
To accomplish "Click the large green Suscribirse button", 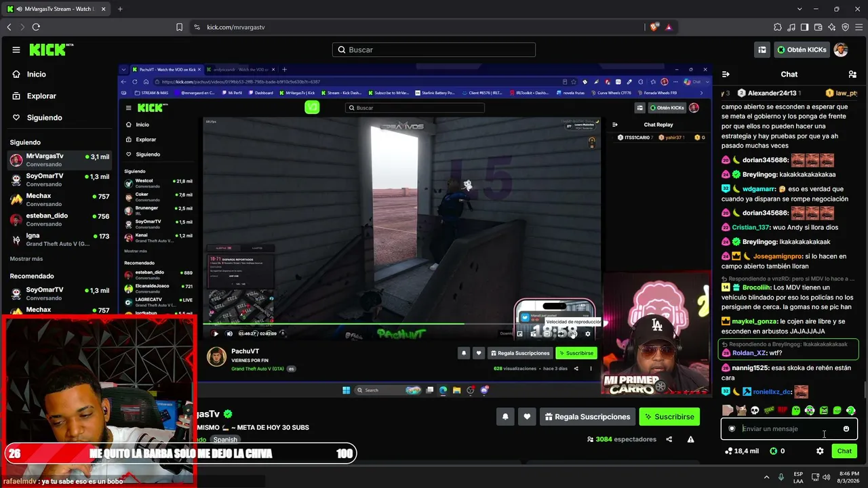I will coord(670,417).
